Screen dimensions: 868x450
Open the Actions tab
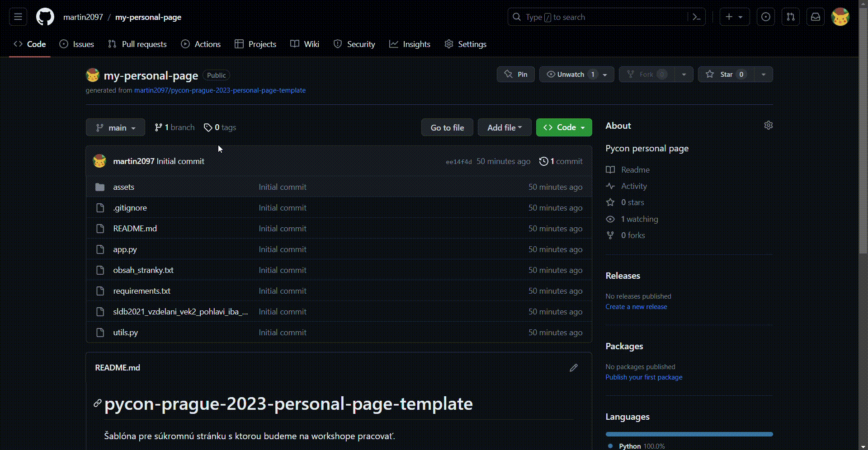tap(201, 44)
